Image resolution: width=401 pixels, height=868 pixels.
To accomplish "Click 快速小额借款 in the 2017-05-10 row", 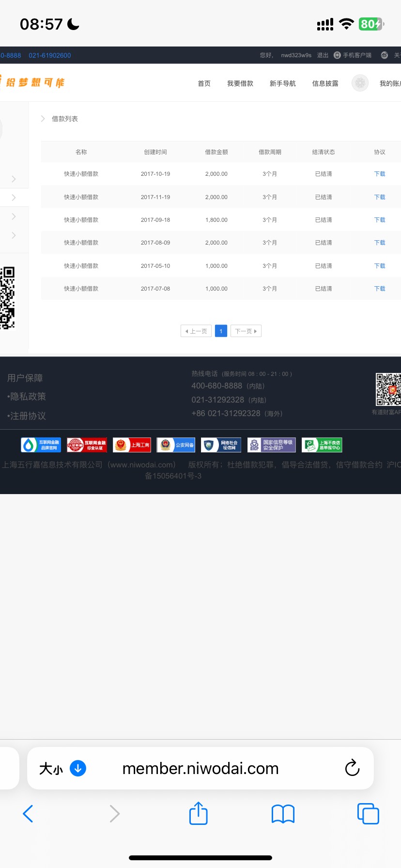I will (81, 266).
